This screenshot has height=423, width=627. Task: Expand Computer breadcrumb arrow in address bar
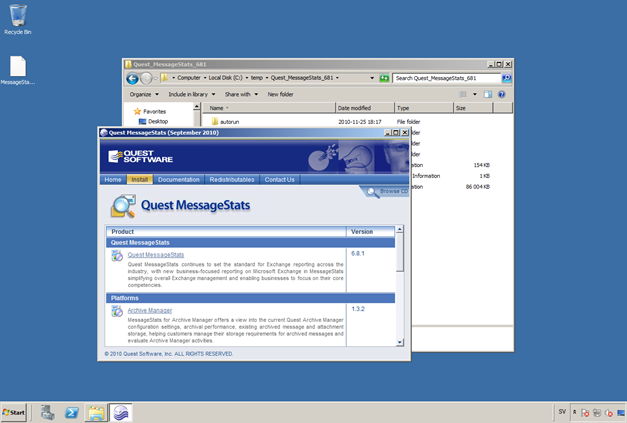click(205, 78)
